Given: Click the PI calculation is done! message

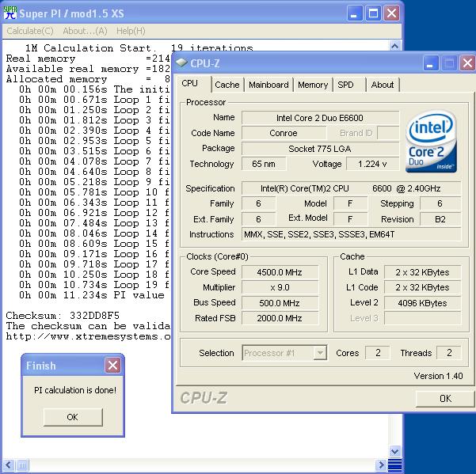Looking at the screenshot, I should (x=75, y=390).
